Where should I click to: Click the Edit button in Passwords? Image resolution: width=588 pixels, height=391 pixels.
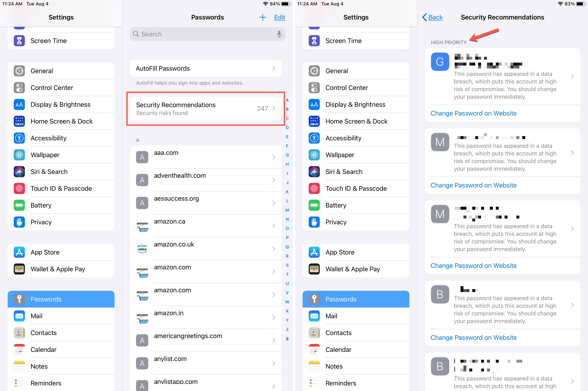(279, 17)
